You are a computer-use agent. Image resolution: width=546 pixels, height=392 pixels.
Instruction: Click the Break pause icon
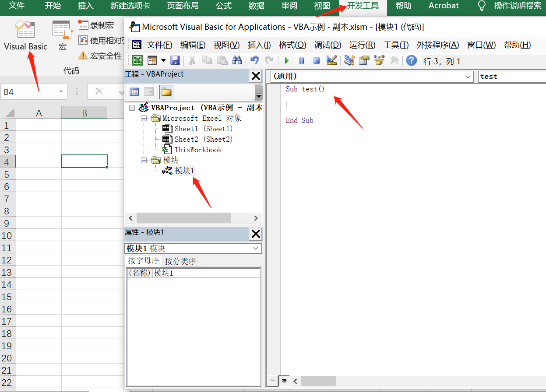302,60
